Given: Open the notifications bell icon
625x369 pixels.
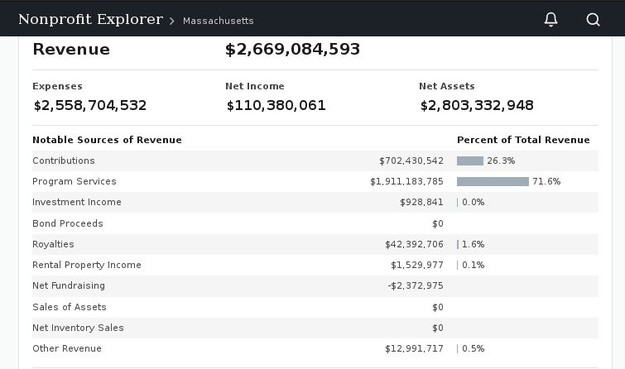Looking at the screenshot, I should tap(551, 19).
